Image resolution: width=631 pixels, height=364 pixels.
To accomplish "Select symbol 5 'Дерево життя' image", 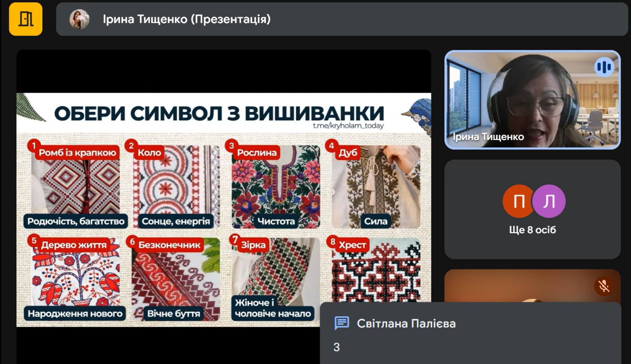I will pos(76,276).
